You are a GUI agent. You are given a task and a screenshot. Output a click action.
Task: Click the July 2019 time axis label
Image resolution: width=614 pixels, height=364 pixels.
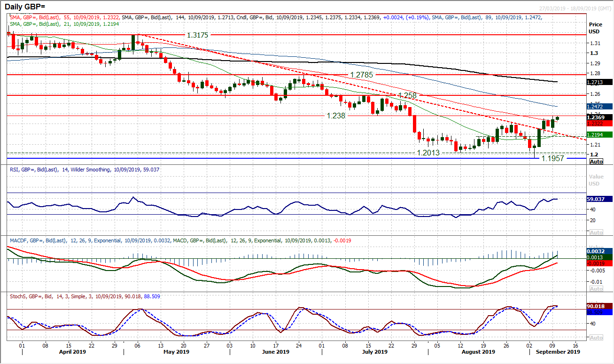coord(375,351)
